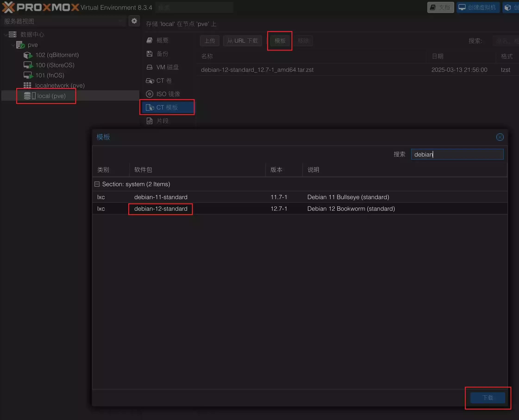Click the localnetwork (pve) grid icon
This screenshot has width=519, height=420.
pyautogui.click(x=27, y=85)
